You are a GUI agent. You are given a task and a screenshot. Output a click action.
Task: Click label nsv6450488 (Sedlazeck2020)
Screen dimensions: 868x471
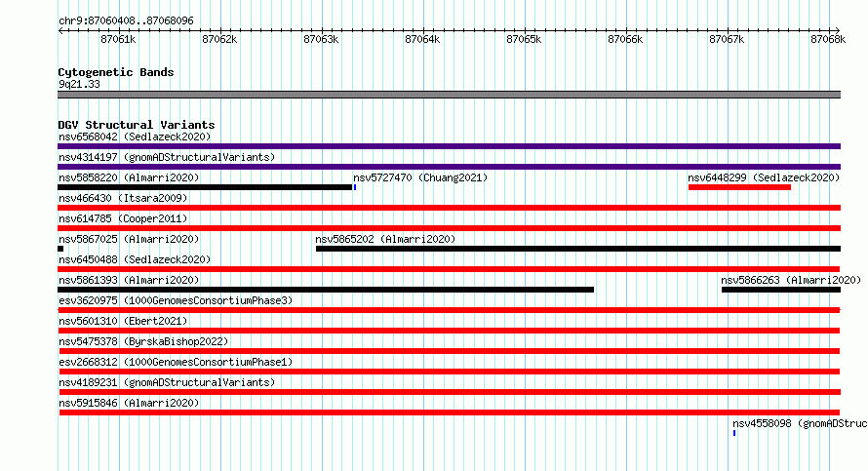click(x=135, y=259)
